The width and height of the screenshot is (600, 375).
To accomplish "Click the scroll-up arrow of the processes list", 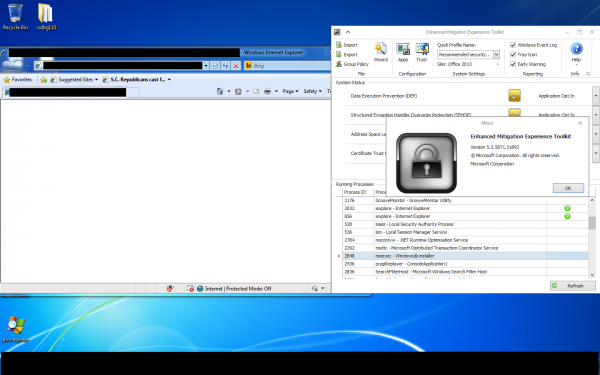I will pyautogui.click(x=592, y=200).
